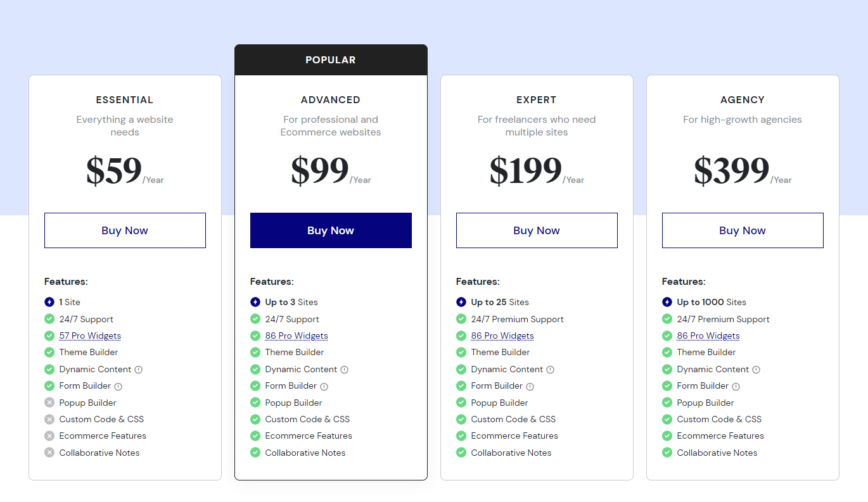Viewport: 868px width, 502px height.
Task: Click the checkmark beside 24/7 Premium Support in Expert
Action: coord(461,319)
